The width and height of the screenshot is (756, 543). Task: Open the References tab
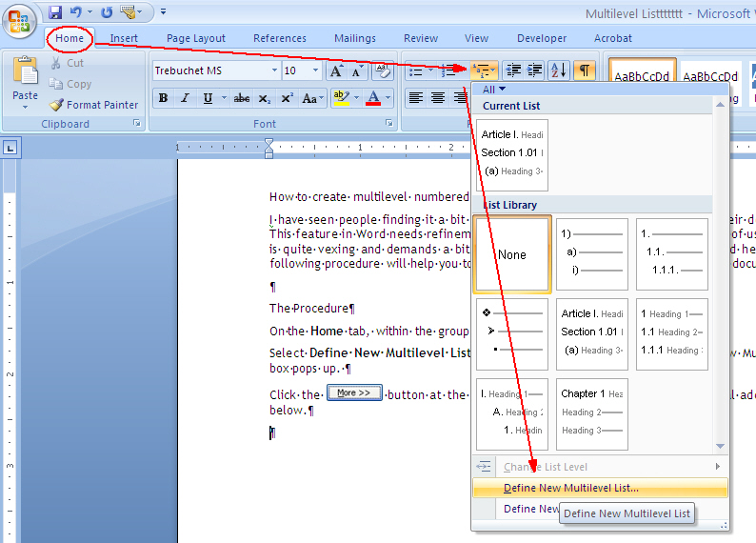(x=280, y=38)
